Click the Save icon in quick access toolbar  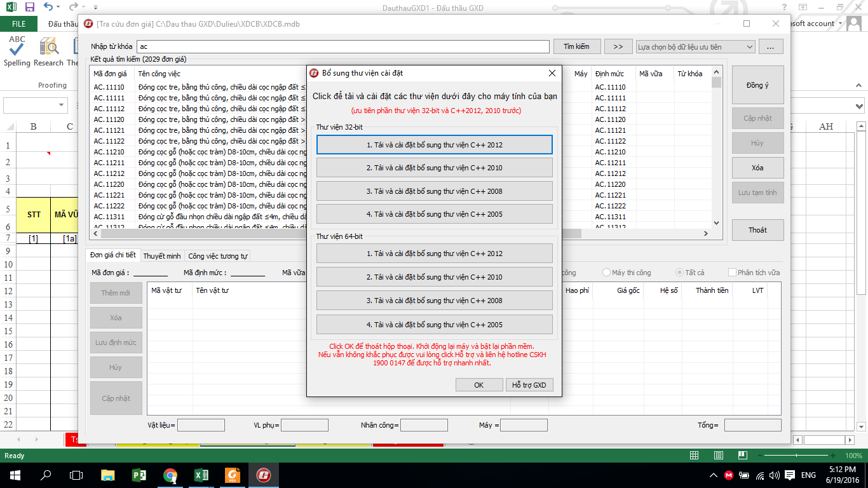(29, 8)
